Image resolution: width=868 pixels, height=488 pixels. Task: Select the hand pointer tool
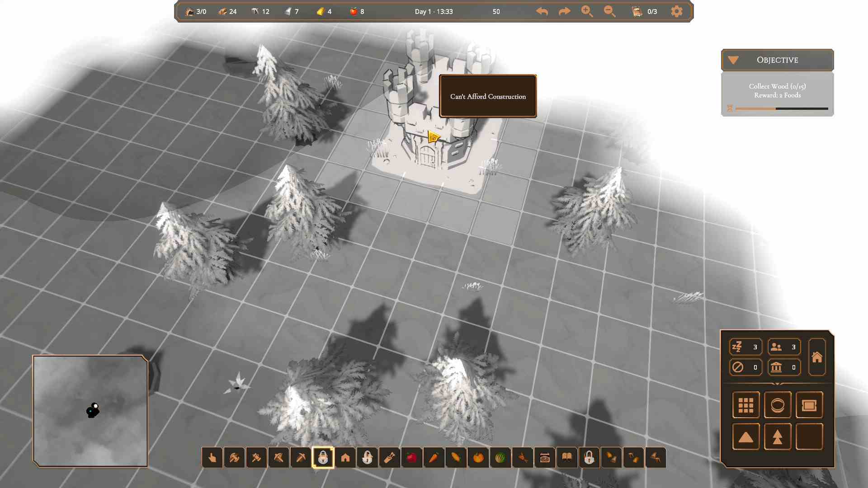pos(212,458)
